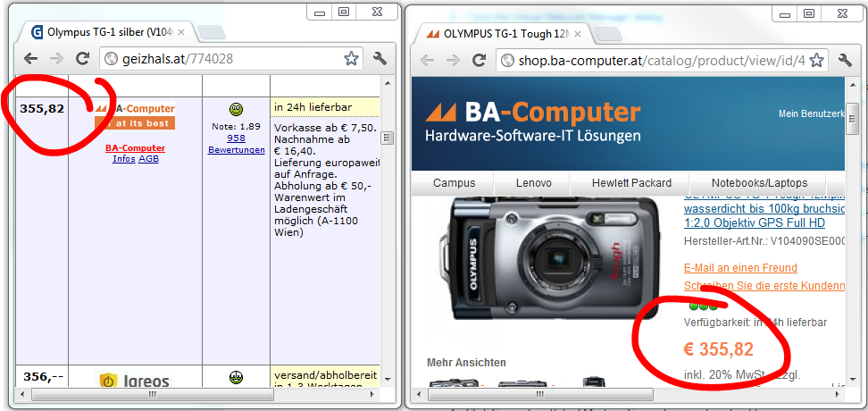The image size is (868, 411).
Task: Close the Olympus TG-1 silber tab
Action: click(181, 32)
